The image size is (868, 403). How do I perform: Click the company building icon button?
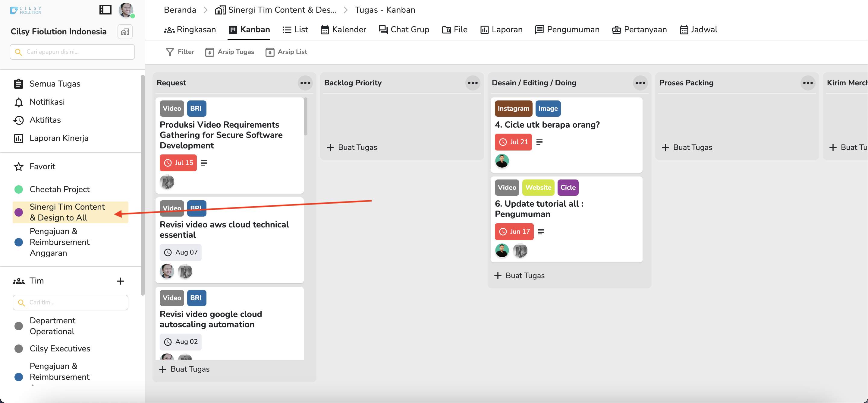coord(125,32)
